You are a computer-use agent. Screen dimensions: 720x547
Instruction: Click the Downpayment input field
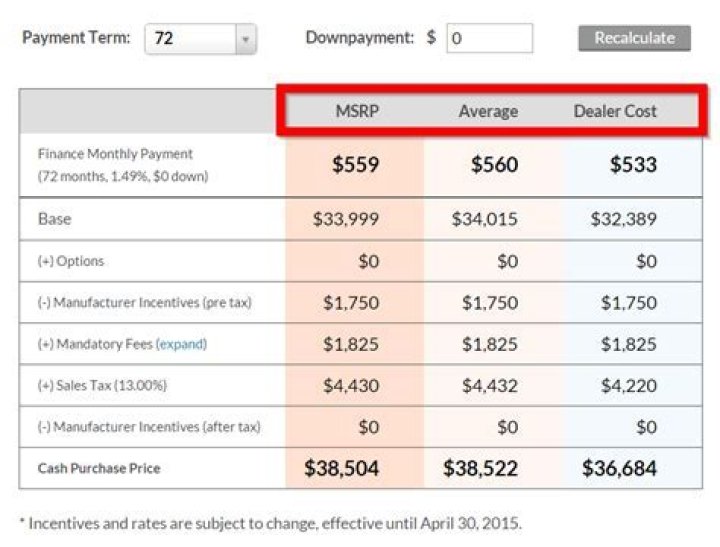[489, 38]
